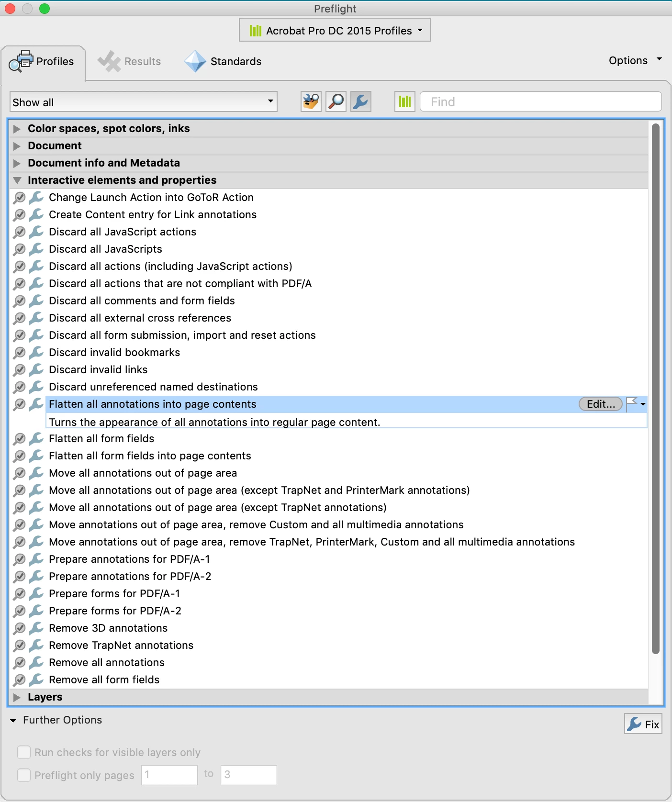Expand the Layers group
This screenshot has width=672, height=802.
point(17,697)
